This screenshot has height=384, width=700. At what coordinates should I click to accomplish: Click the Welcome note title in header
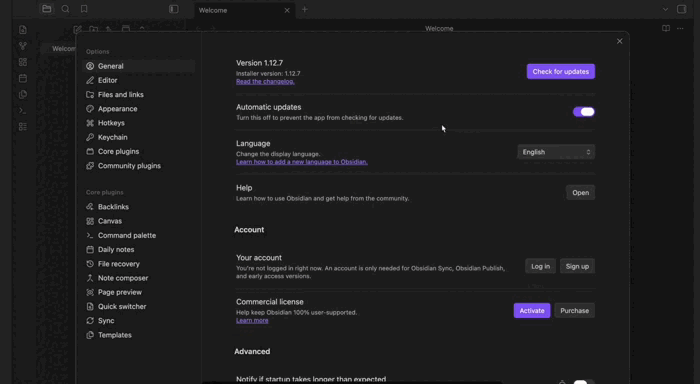click(439, 28)
